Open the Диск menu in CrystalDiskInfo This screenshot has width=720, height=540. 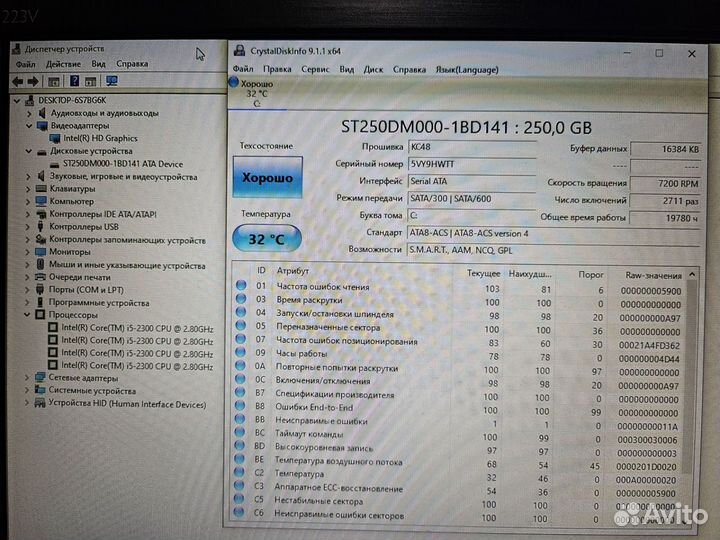click(373, 70)
